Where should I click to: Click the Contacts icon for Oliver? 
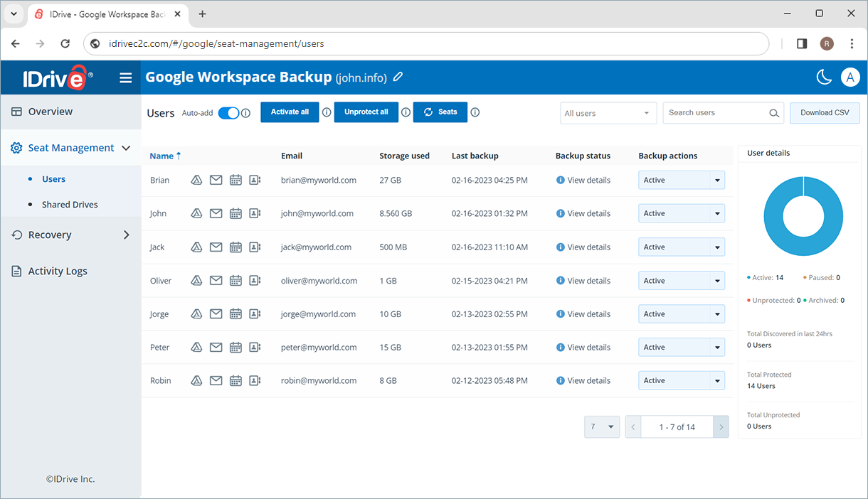[x=255, y=280]
